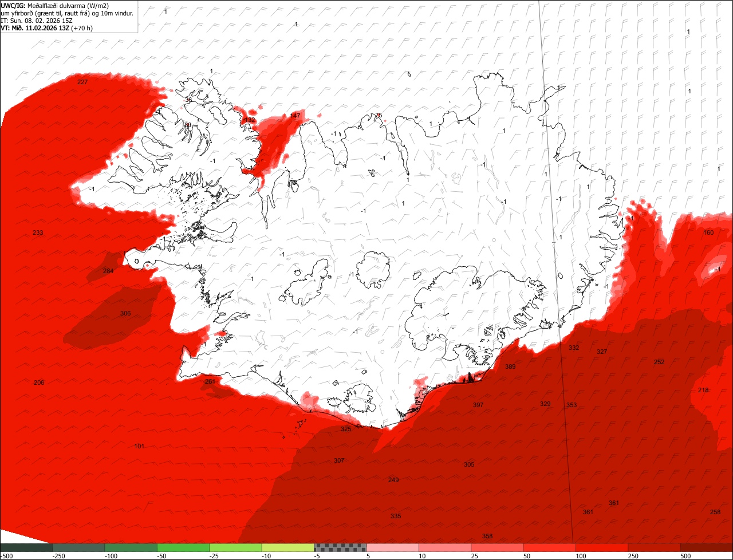
Task: Click the 'VT: Mið. 11.02.2026 13Z (+70 h)' line
Action: point(47,28)
